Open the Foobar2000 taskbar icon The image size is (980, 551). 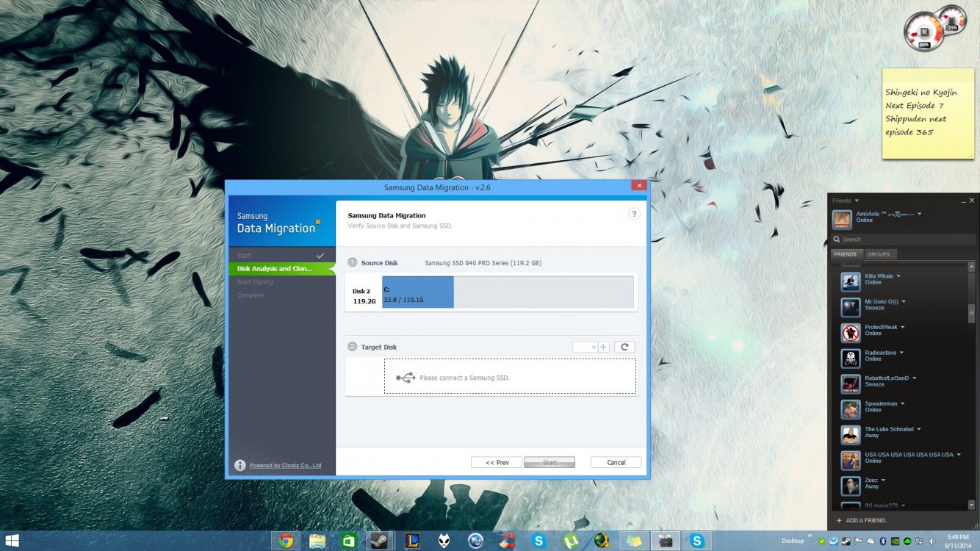(444, 541)
